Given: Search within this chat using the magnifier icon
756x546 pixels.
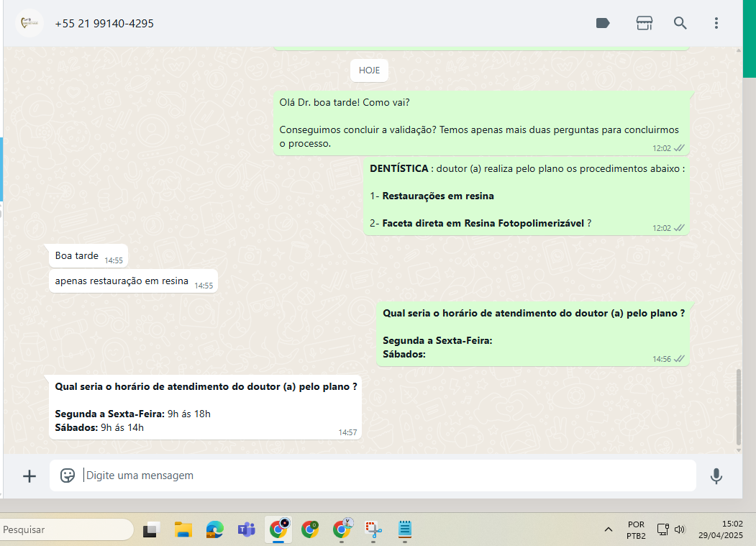Looking at the screenshot, I should click(680, 23).
